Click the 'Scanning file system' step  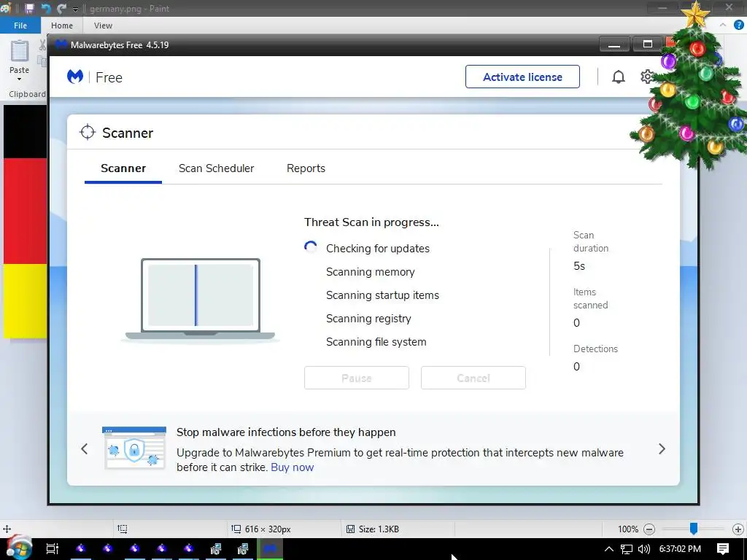point(376,342)
